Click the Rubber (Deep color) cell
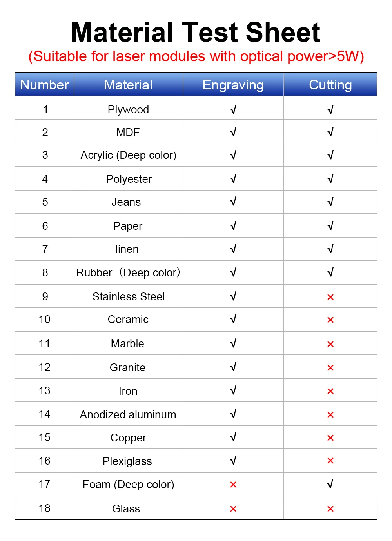 tap(129, 272)
